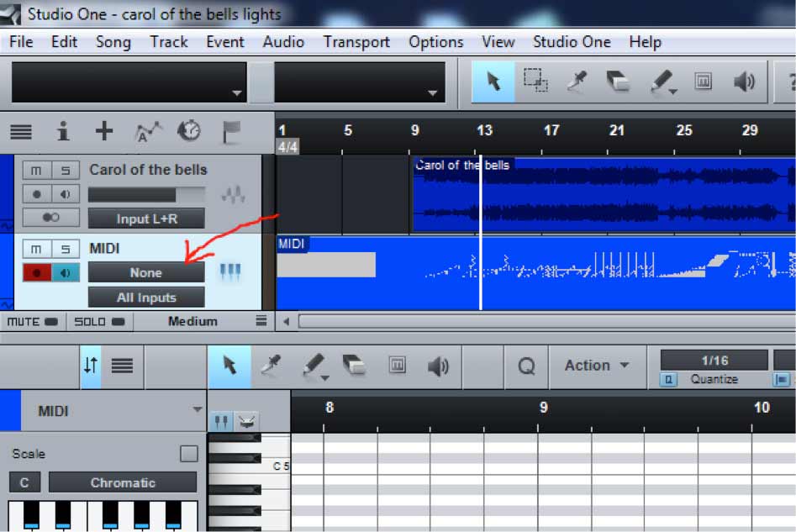
Task: Click the Add Track plus icon
Action: [x=104, y=131]
